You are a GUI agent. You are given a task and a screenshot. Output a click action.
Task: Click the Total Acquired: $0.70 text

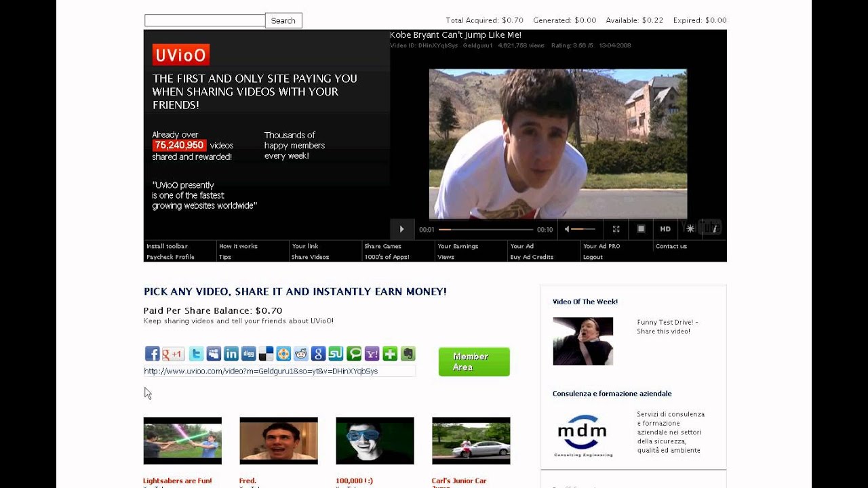[x=484, y=20]
